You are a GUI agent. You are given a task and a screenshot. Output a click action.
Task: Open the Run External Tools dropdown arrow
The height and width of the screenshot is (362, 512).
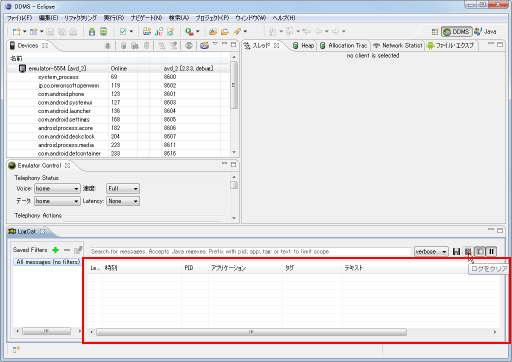pos(198,32)
